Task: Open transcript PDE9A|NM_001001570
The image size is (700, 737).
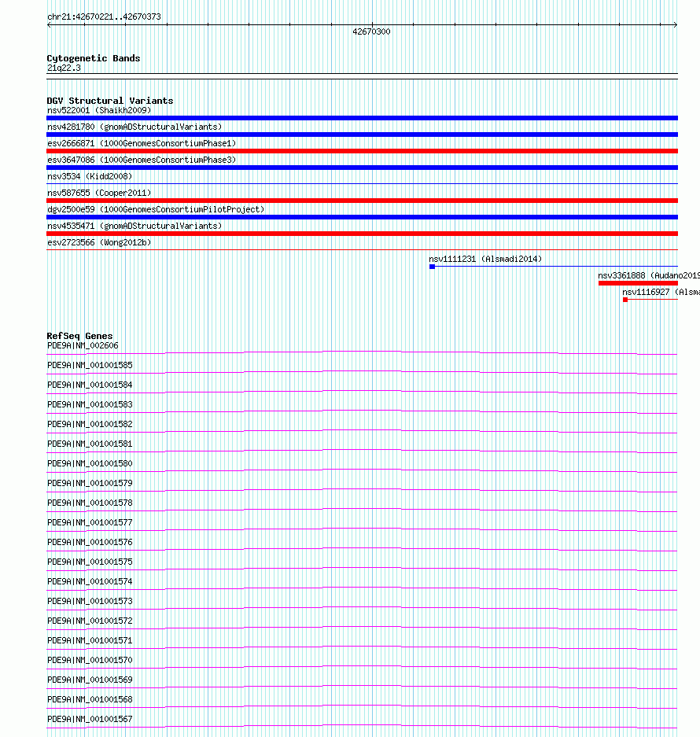Action: [x=90, y=661]
